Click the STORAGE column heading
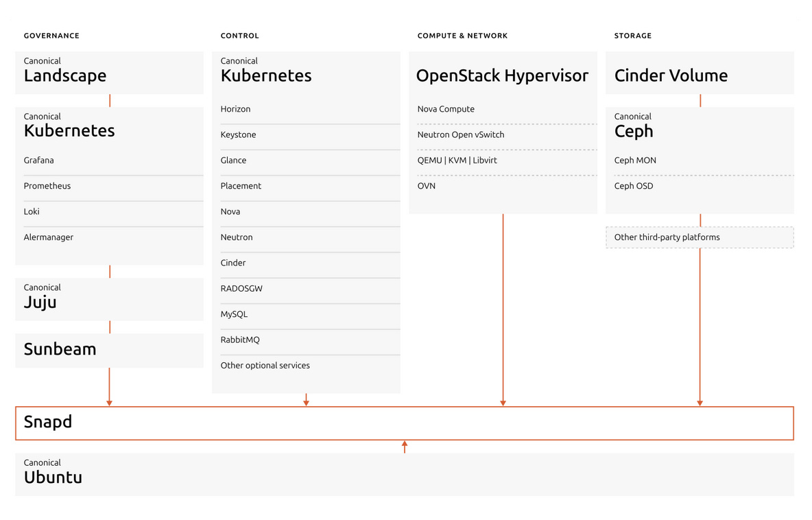 click(633, 36)
